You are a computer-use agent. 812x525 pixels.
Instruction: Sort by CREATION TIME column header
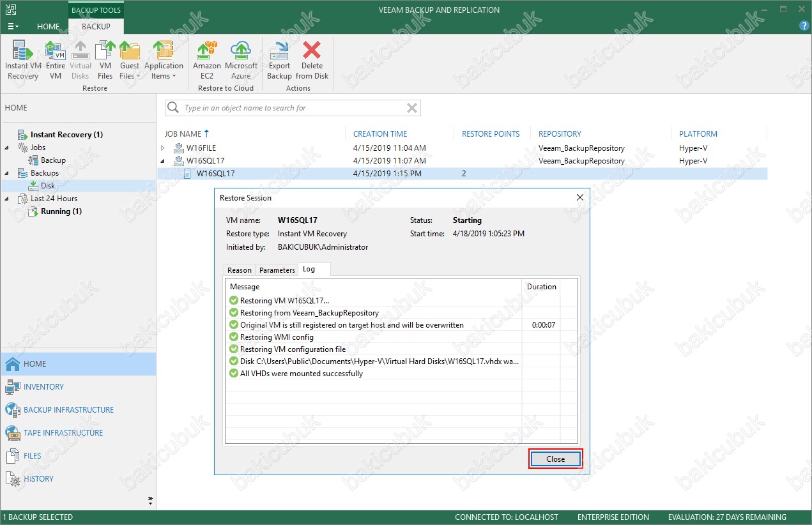[380, 134]
